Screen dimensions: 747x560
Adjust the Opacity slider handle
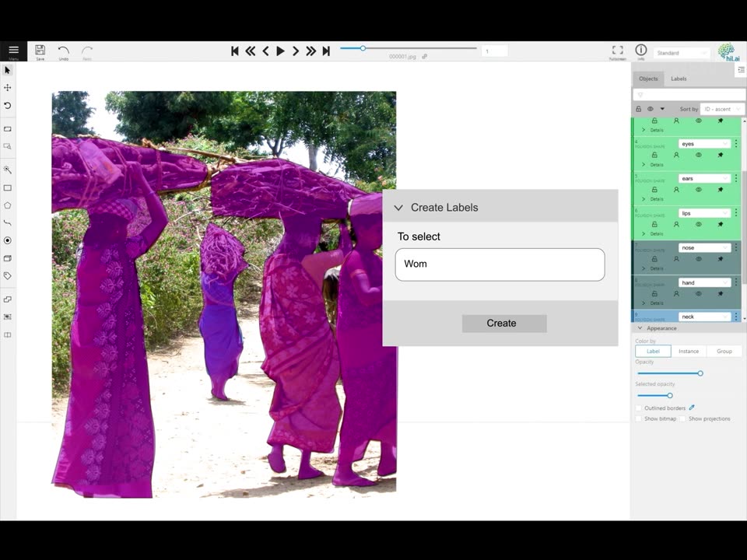tap(700, 373)
